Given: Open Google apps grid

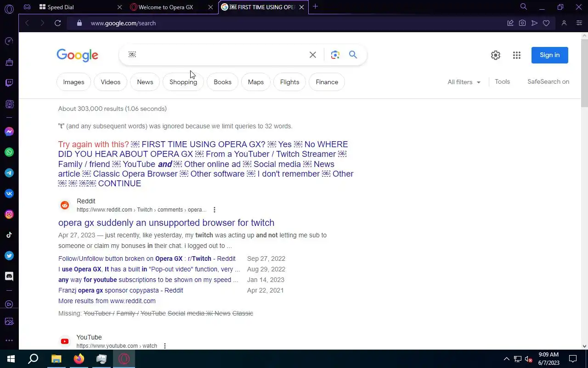Looking at the screenshot, I should point(517,55).
